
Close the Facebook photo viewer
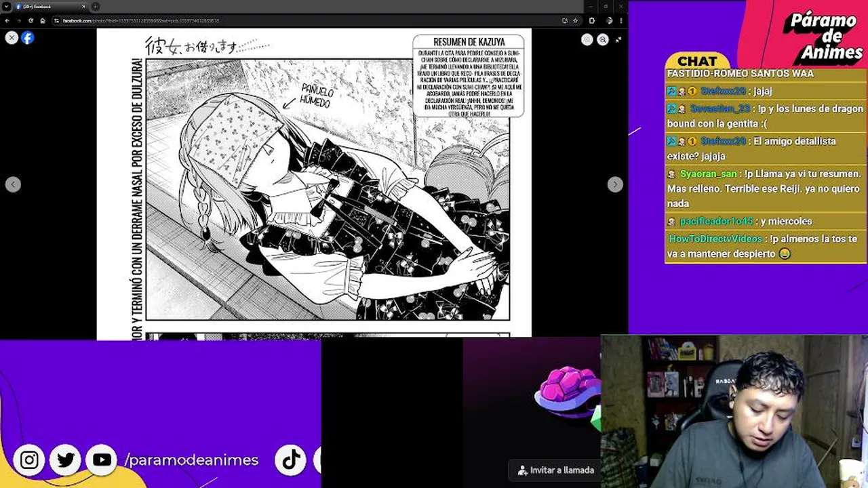click(12, 38)
